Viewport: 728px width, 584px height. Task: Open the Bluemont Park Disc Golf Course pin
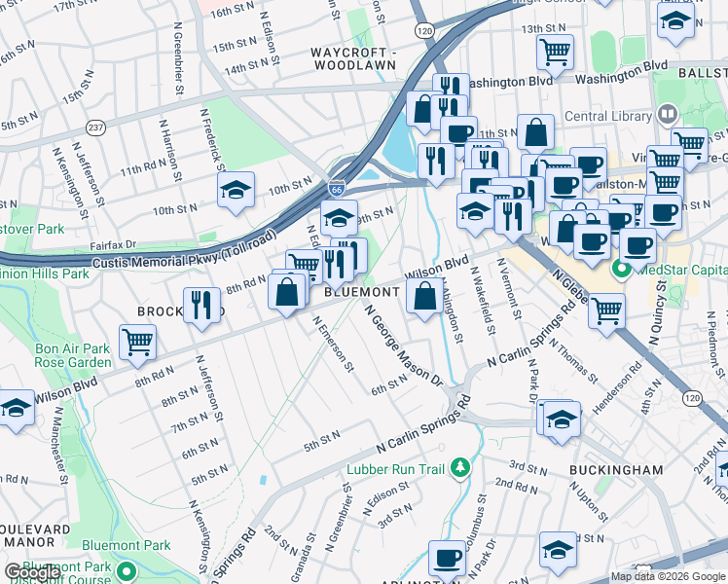pos(127,570)
